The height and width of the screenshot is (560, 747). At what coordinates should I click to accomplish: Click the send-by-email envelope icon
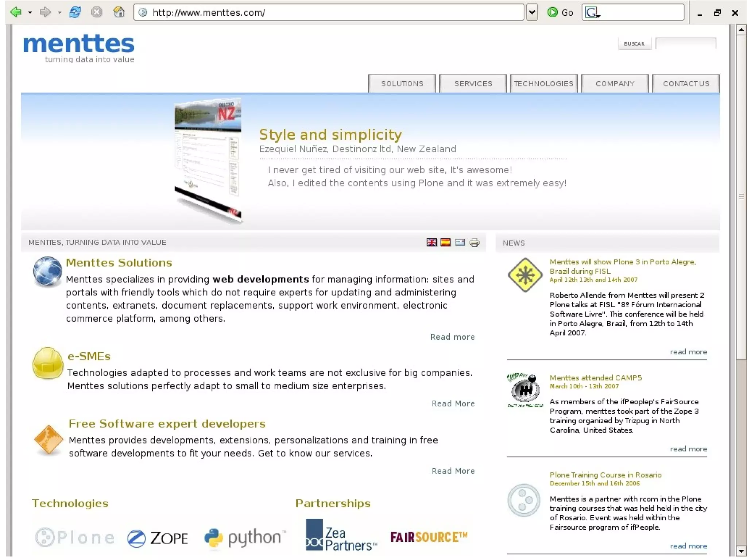tap(460, 243)
